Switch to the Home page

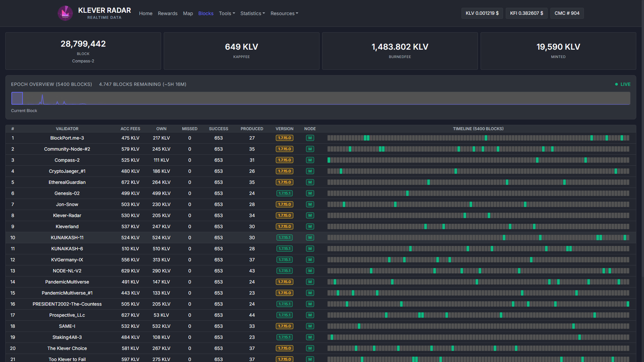pyautogui.click(x=146, y=13)
